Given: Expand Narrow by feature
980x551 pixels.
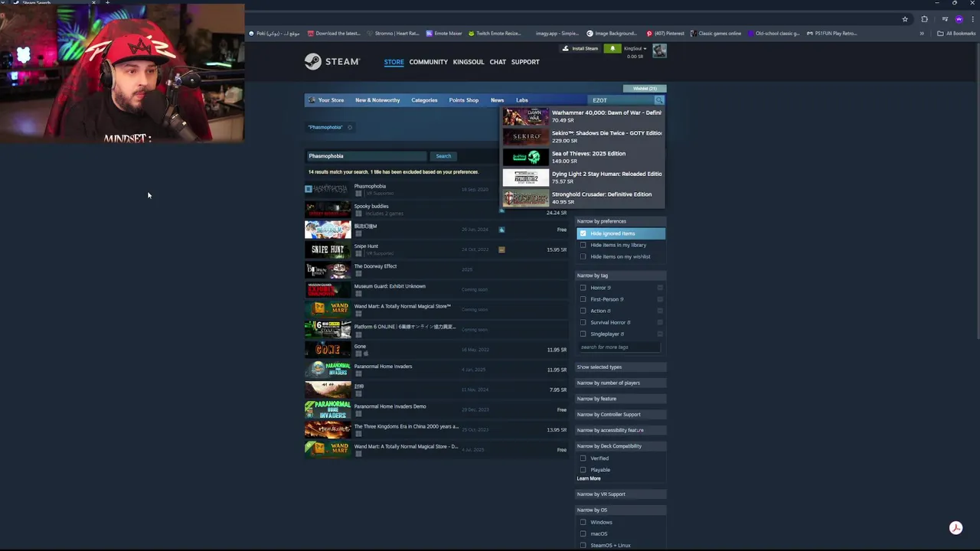Looking at the screenshot, I should 621,399.
